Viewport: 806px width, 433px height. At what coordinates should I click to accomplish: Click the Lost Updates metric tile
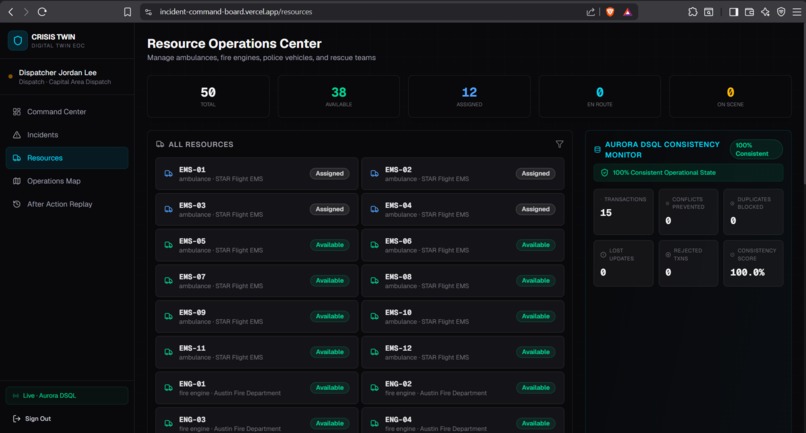point(624,263)
